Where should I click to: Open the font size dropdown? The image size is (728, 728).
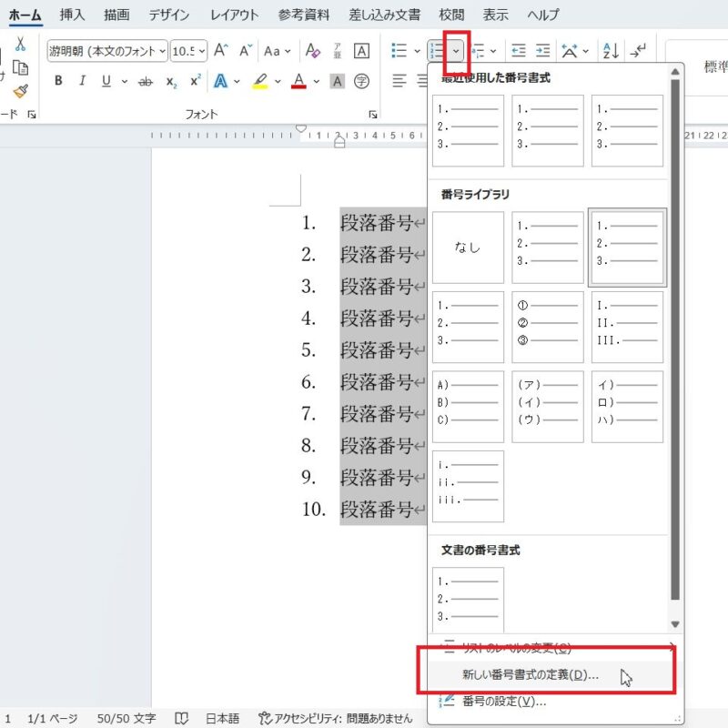(x=189, y=51)
